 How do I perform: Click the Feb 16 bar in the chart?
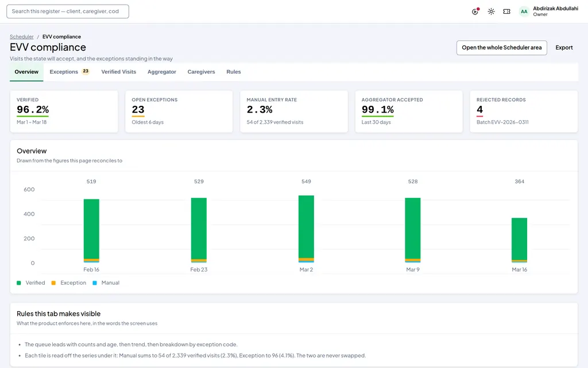click(x=91, y=230)
